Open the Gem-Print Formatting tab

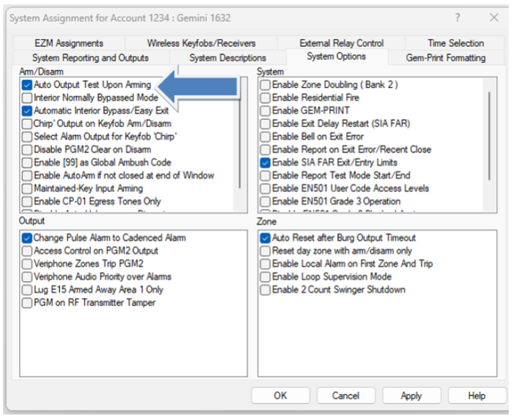[x=446, y=58]
